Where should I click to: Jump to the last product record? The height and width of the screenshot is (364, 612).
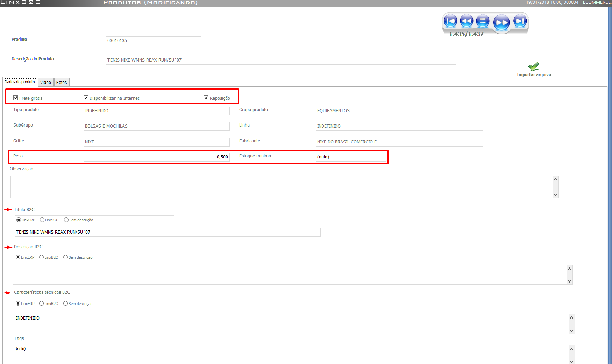[520, 21]
